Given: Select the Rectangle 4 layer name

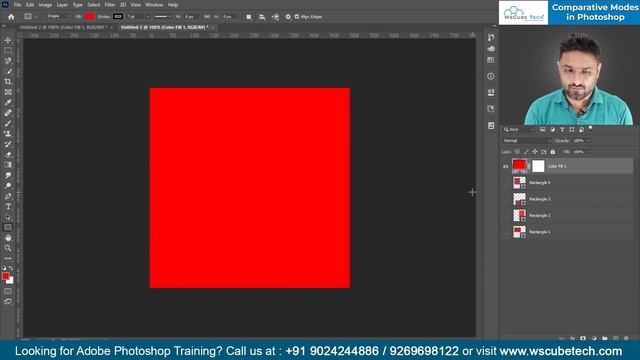Looking at the screenshot, I should tap(540, 183).
